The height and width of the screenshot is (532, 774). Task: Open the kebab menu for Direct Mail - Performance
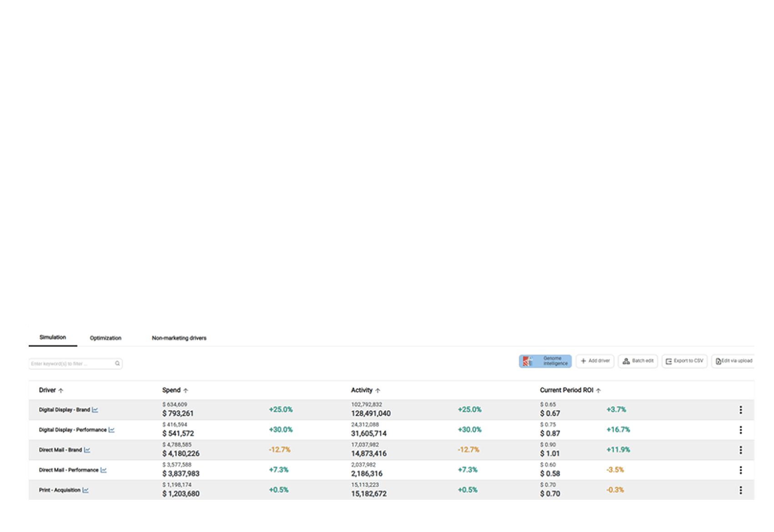pyautogui.click(x=742, y=470)
